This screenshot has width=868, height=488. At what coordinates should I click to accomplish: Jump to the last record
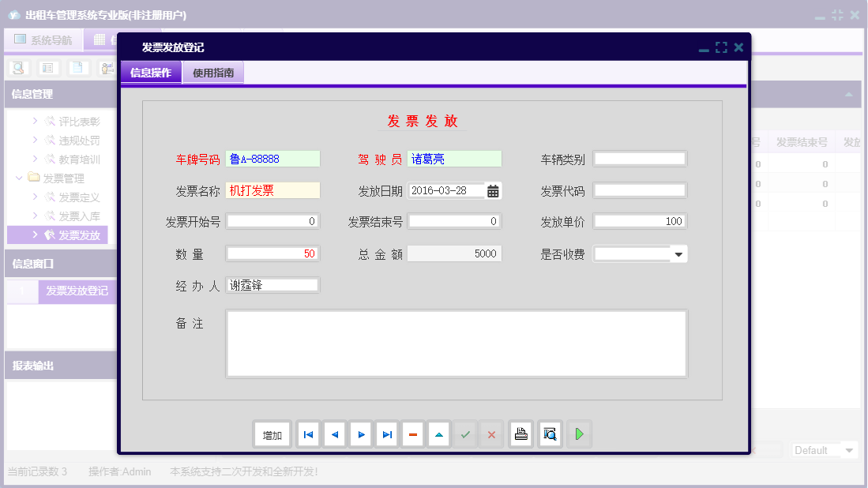[x=386, y=434]
